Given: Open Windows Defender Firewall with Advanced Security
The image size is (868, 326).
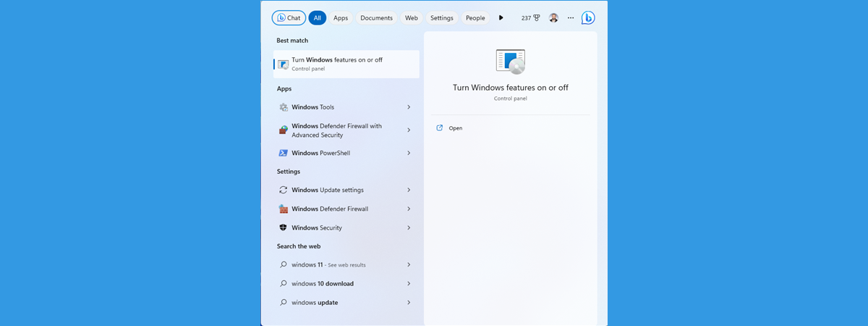Looking at the screenshot, I should [x=346, y=130].
